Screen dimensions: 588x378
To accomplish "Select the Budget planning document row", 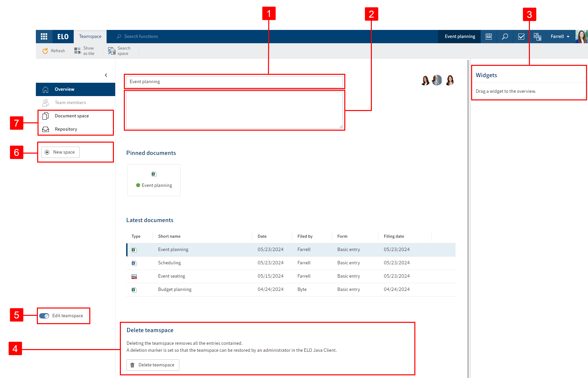I will pos(291,290).
